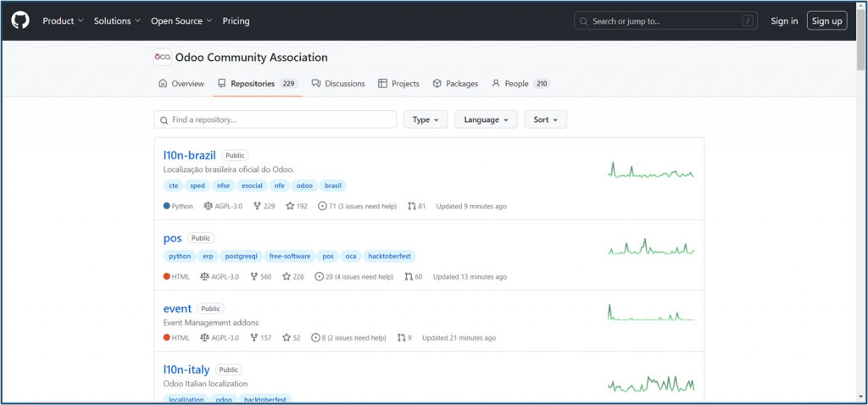Open event's 8 open issues
Image resolution: width=868 pixels, height=405 pixels.
(x=348, y=337)
